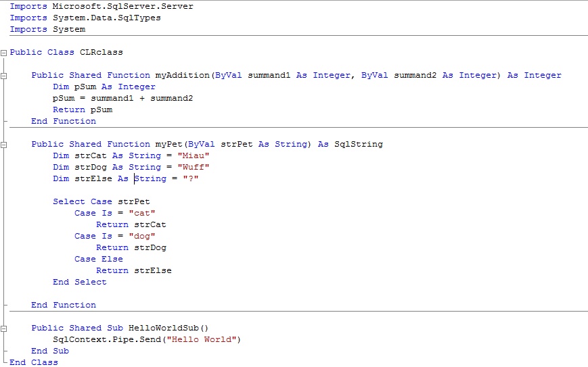Collapse the myAddition function outline
Image resolution: width=588 pixels, height=367 pixels.
pos(4,76)
